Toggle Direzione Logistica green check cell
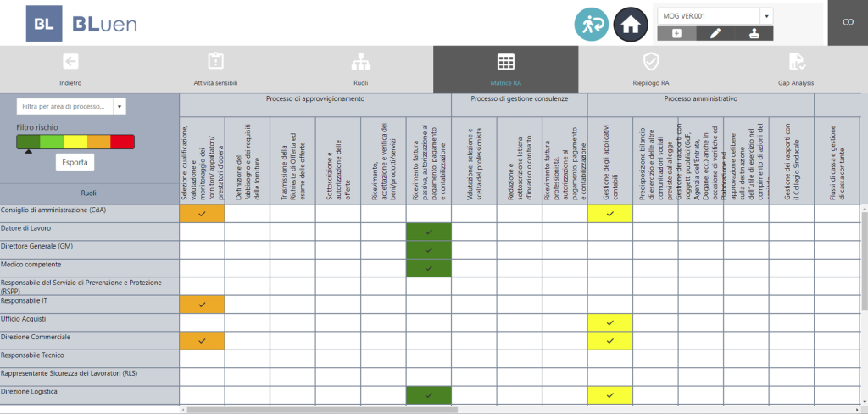868x414 pixels. click(428, 395)
